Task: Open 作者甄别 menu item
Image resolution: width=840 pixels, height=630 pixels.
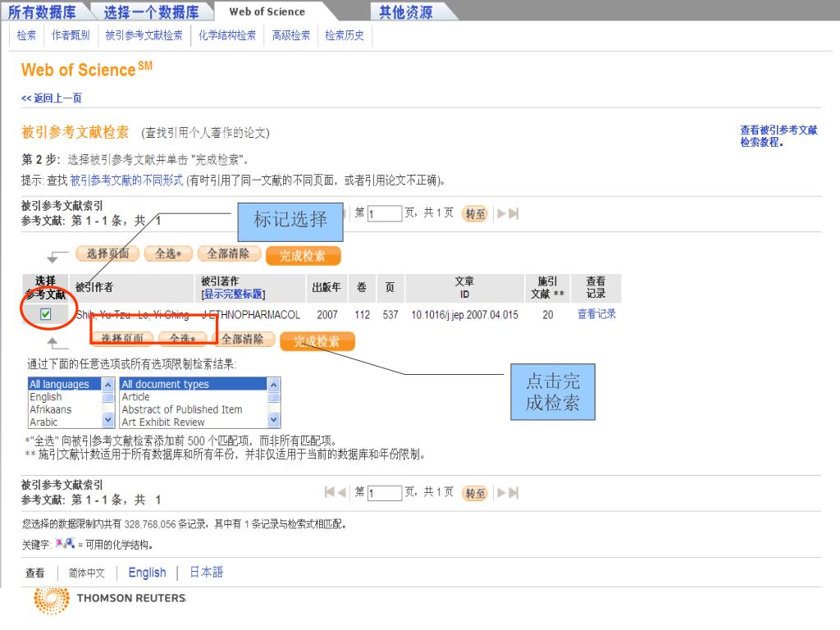Action: click(x=71, y=35)
